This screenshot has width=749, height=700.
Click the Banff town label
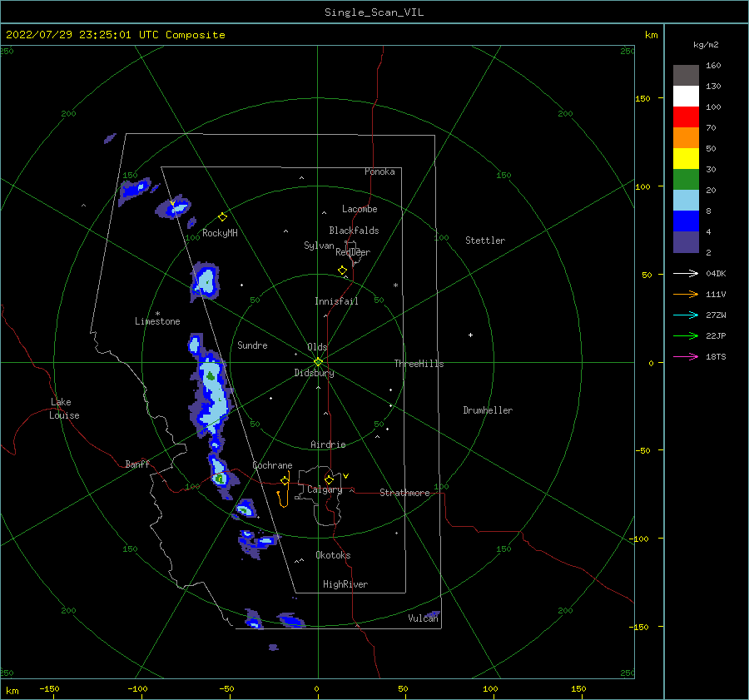click(137, 464)
